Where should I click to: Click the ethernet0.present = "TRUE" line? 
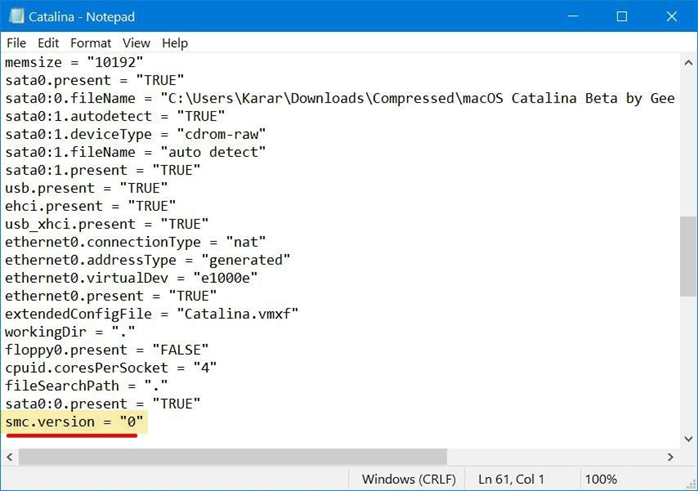click(111, 296)
